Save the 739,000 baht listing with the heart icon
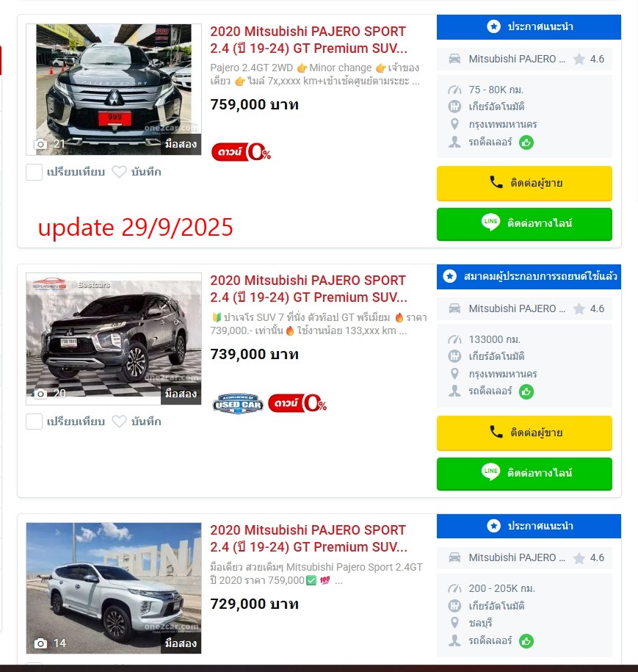Viewport: 638px width, 672px height. 119,422
